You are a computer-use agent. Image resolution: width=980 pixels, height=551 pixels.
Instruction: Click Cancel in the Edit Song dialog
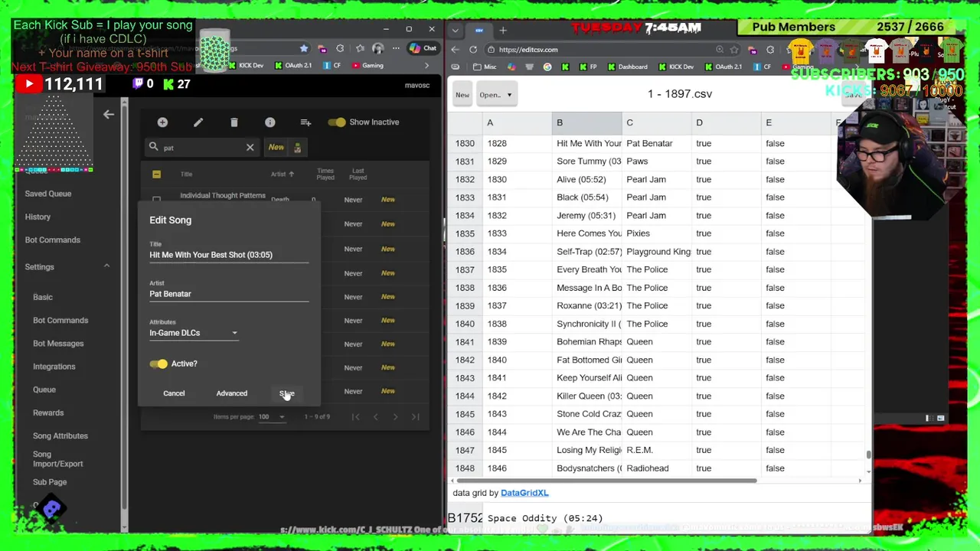coord(174,393)
